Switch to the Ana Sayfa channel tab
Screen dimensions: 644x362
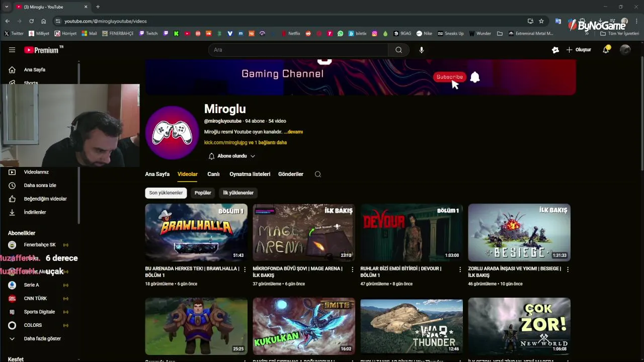(x=157, y=174)
